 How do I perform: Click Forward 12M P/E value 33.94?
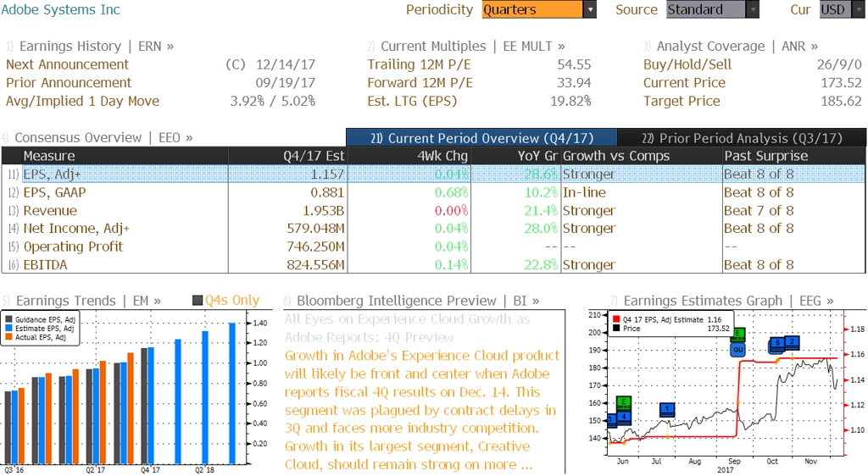pyautogui.click(x=574, y=83)
